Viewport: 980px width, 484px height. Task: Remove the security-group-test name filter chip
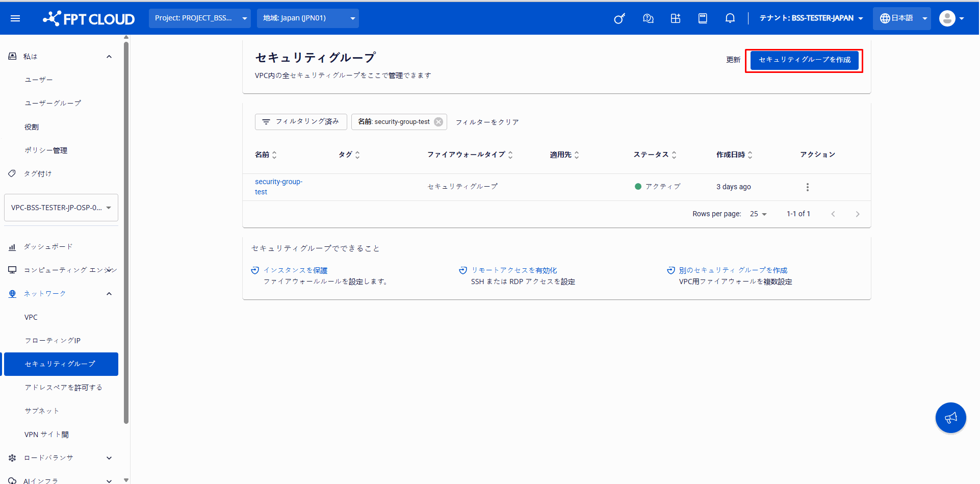click(439, 122)
